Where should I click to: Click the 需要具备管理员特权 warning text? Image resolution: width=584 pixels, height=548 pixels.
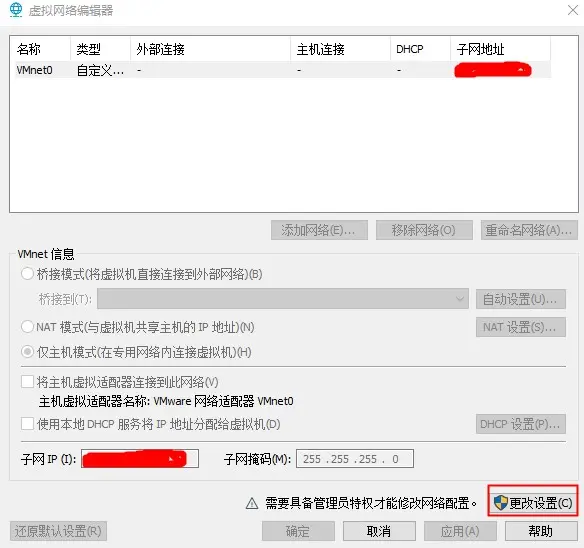coord(371,503)
